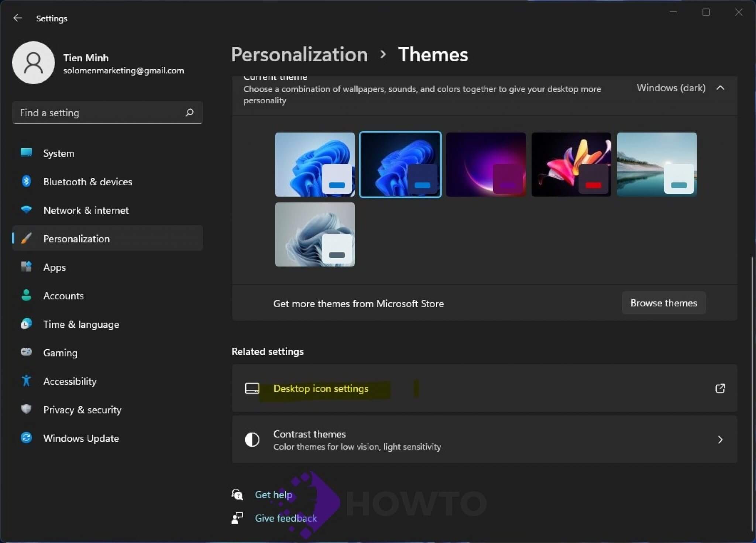The image size is (756, 543).
Task: Open Time & language settings
Action: coord(107,324)
